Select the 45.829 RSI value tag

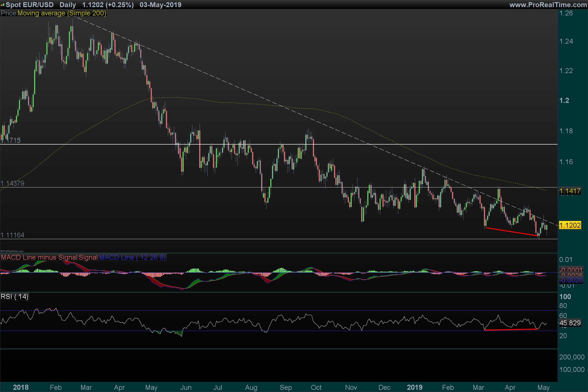[x=570, y=323]
